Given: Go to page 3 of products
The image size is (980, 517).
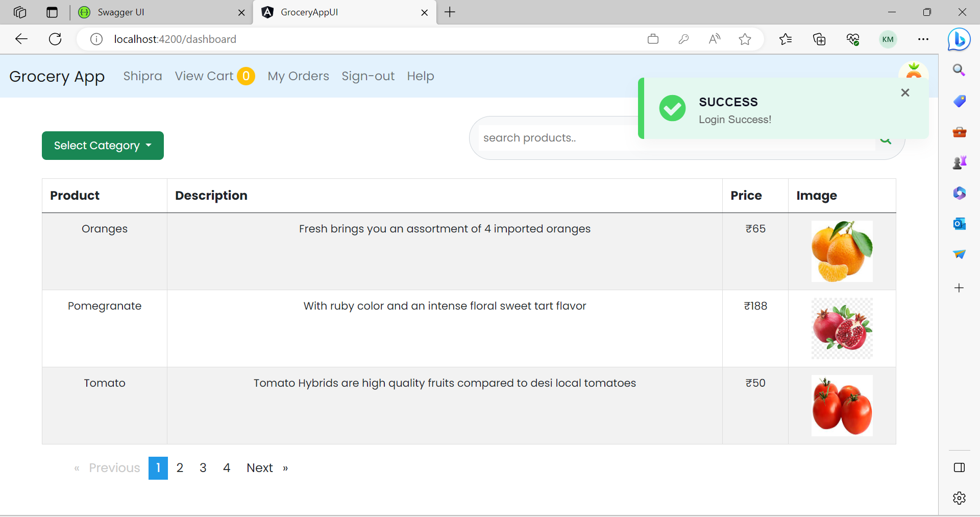Looking at the screenshot, I should click(203, 468).
